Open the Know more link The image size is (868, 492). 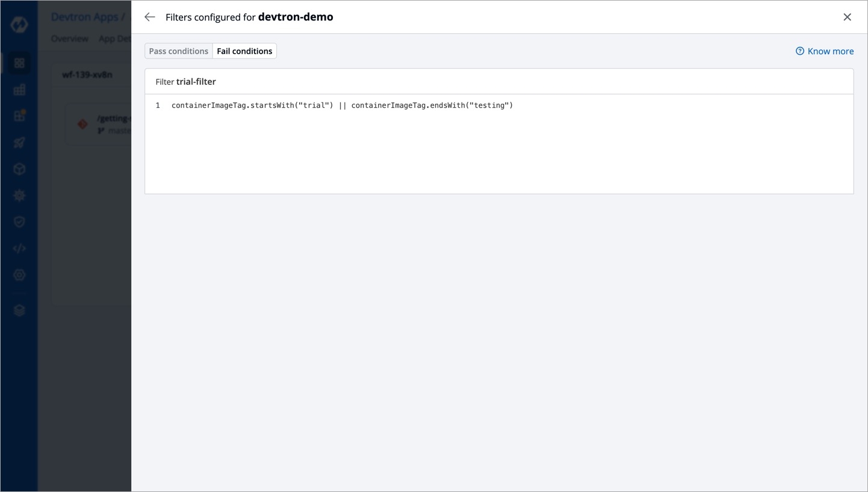(x=830, y=51)
